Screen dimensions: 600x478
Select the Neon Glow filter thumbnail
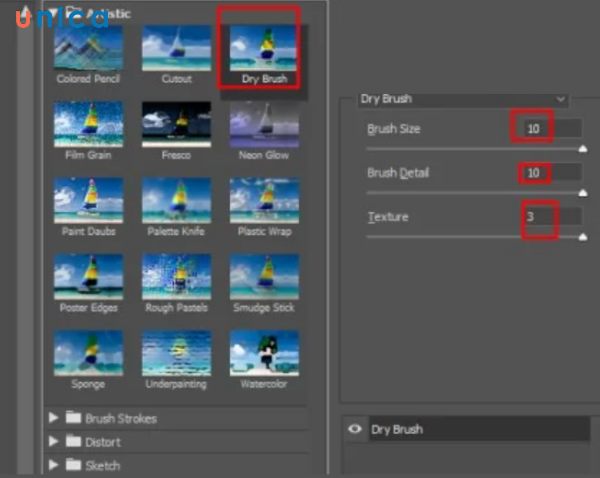pyautogui.click(x=264, y=124)
